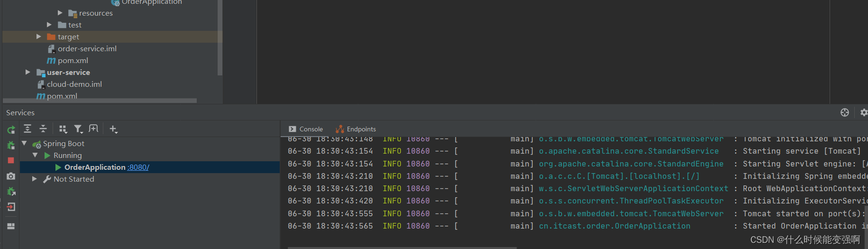Click the wrench icon beside Not Started
868x249 pixels.
pos(47,179)
